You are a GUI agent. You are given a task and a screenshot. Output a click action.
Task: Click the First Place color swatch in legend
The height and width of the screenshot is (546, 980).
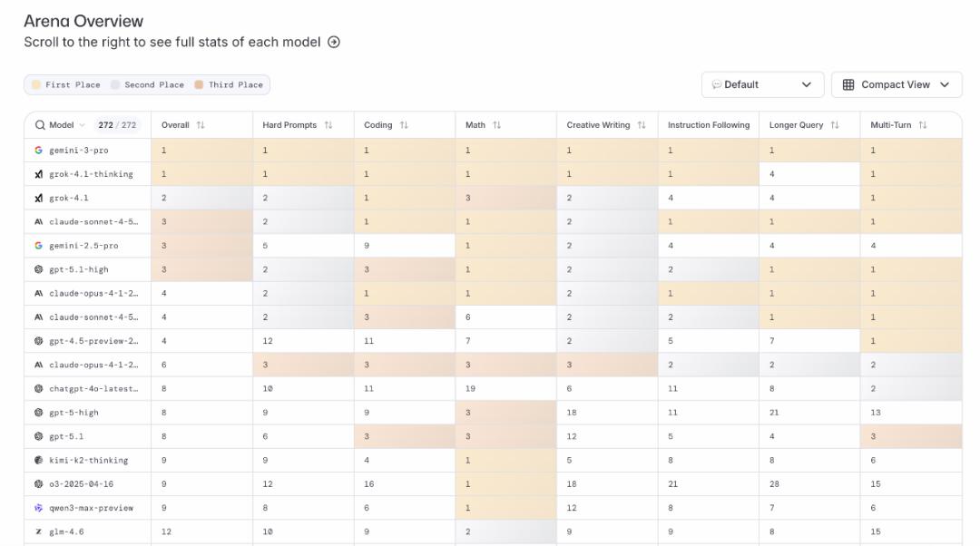[36, 85]
